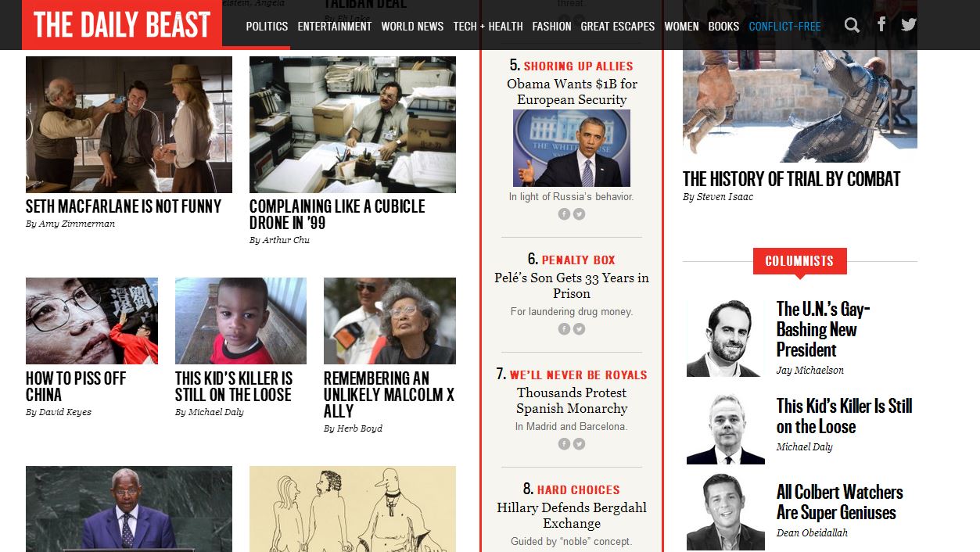
Task: Open the Tech + Health section
Action: pyautogui.click(x=488, y=26)
